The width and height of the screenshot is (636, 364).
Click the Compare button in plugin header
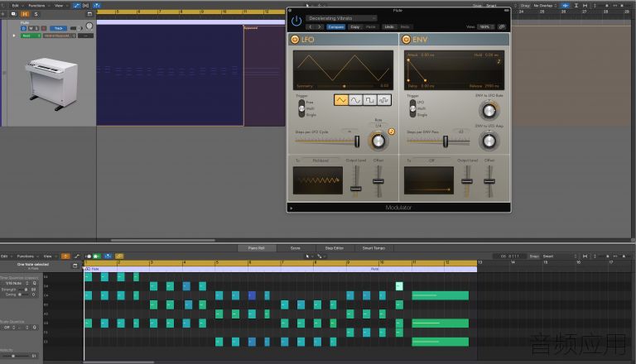[x=336, y=26]
